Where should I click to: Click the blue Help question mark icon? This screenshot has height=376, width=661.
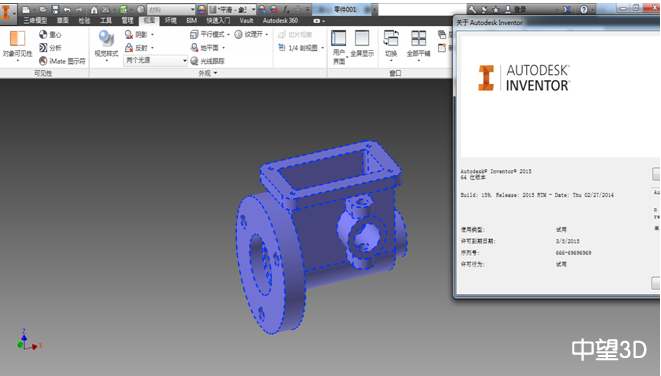(584, 9)
